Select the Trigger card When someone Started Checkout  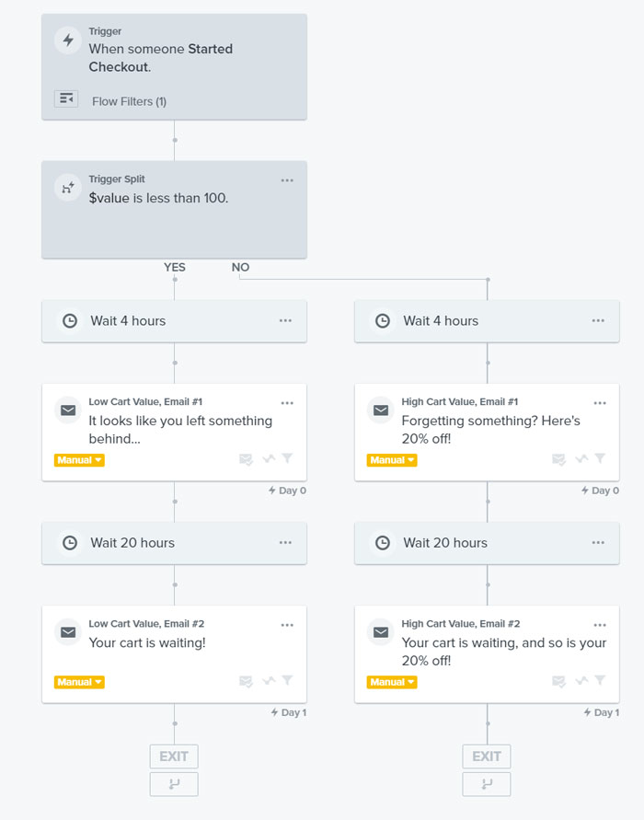174,67
